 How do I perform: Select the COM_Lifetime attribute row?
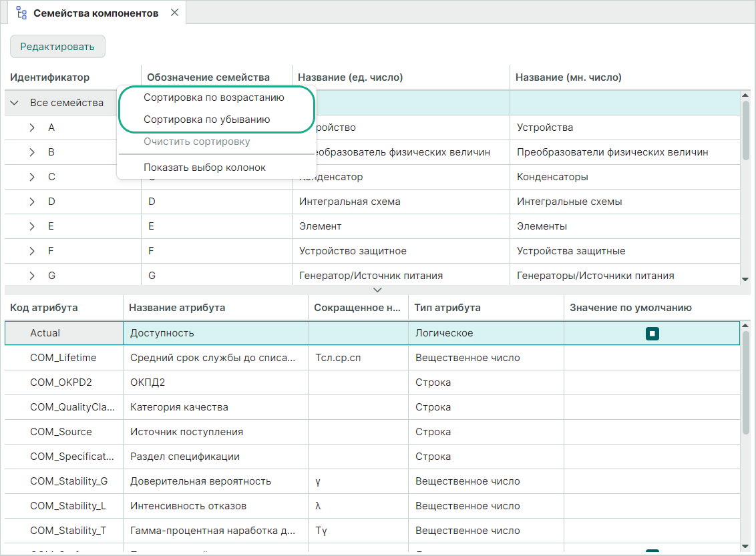point(63,358)
